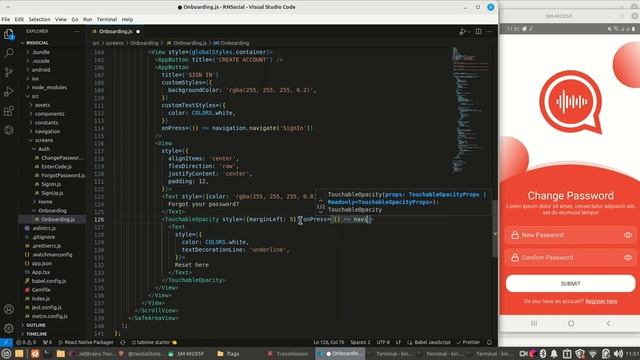This screenshot has width=640, height=360.
Task: Collapse the RNSOCIAL root folder
Action: (x=36, y=43)
